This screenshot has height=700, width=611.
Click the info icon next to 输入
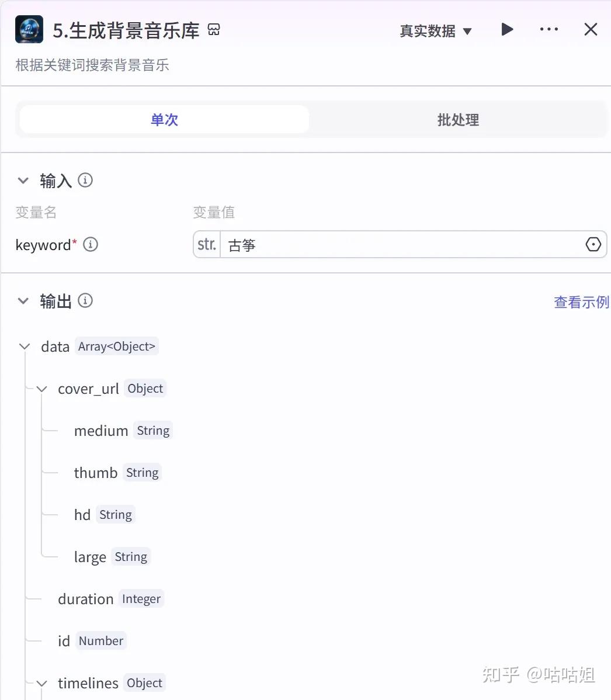point(85,181)
